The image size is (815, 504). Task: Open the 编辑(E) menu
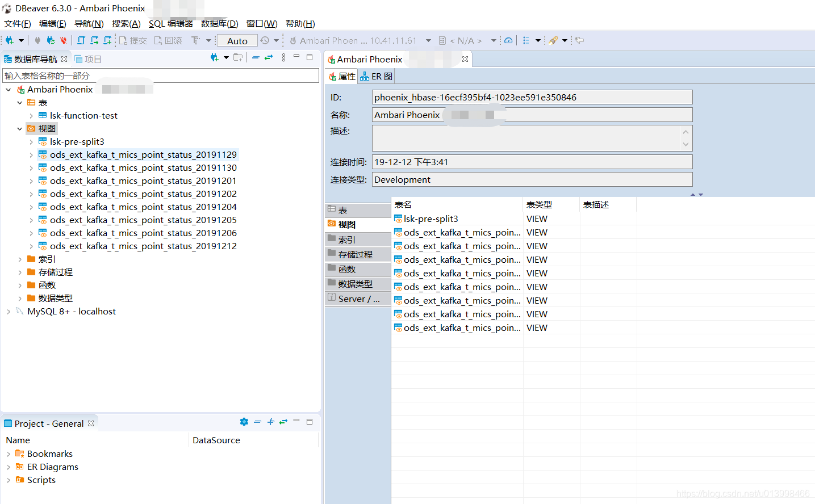(x=53, y=23)
